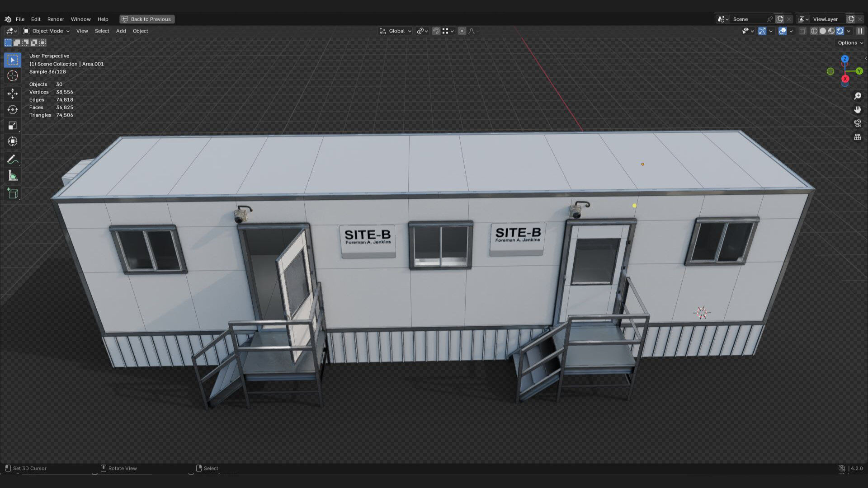This screenshot has height=488, width=868.
Task: Click the camera view icon
Action: (857, 123)
